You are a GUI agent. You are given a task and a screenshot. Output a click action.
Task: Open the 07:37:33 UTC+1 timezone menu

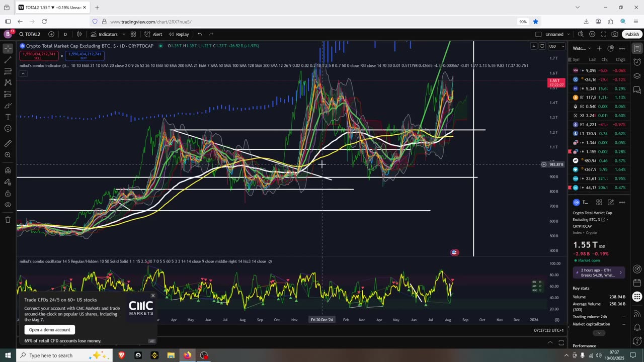coord(548,330)
